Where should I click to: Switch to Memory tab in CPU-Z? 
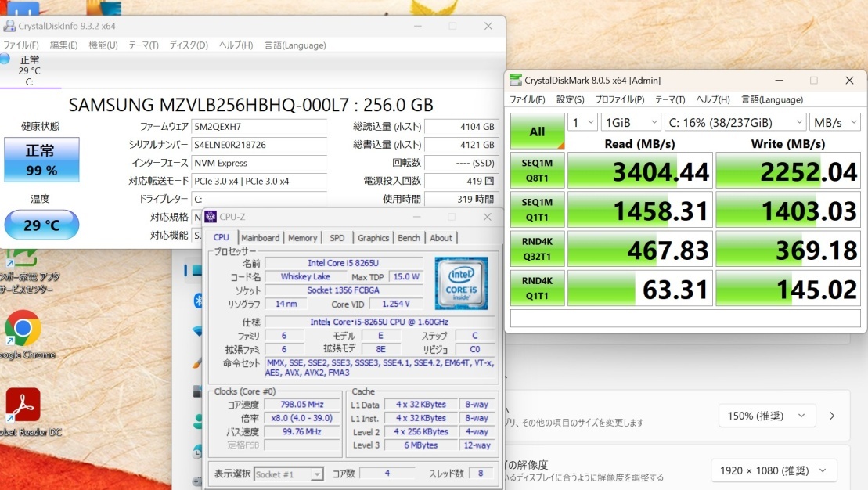click(302, 238)
